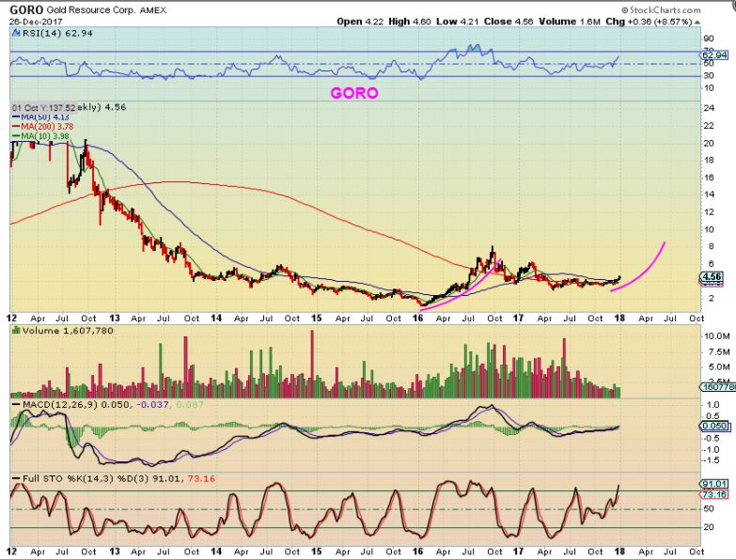Click the '-1.5' MACD axis label

pos(713,460)
